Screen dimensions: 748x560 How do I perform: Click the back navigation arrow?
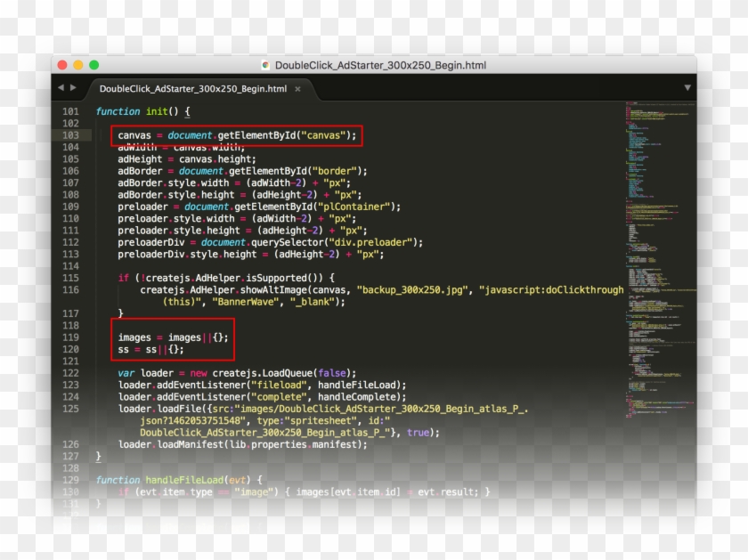(61, 87)
